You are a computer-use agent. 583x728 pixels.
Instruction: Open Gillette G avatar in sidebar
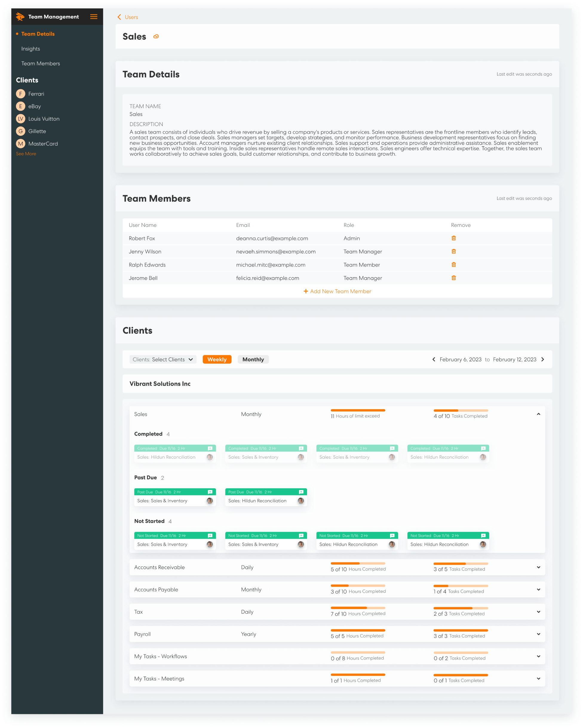click(x=21, y=131)
